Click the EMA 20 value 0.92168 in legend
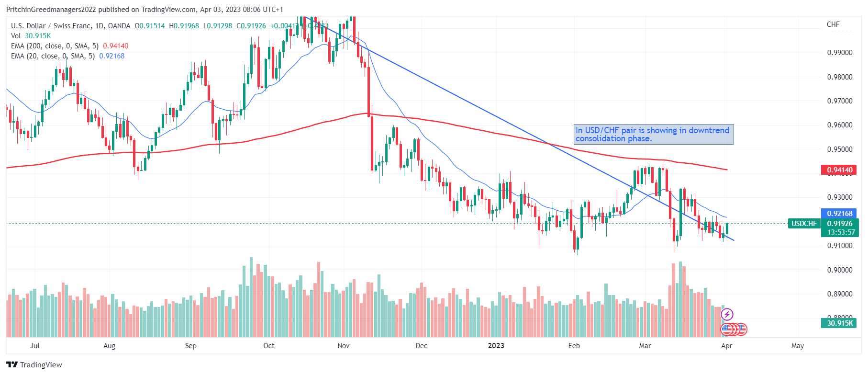Image resolution: width=868 pixels, height=375 pixels. pos(112,56)
